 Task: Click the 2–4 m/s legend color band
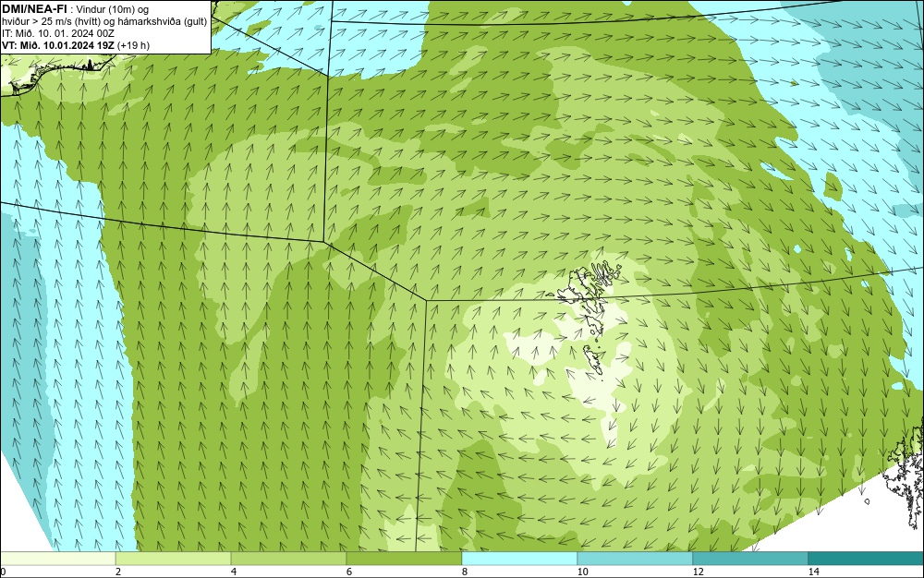(174, 559)
